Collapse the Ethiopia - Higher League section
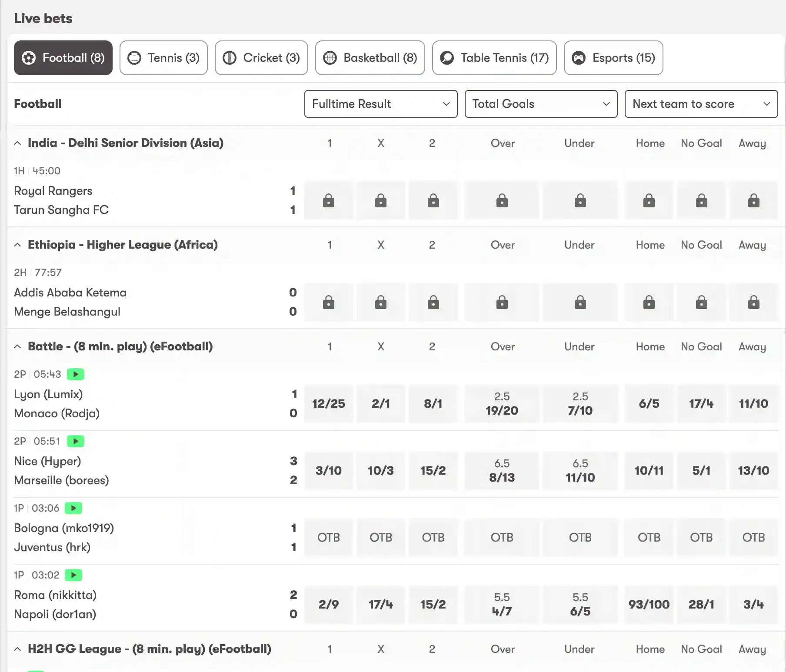 tap(17, 245)
